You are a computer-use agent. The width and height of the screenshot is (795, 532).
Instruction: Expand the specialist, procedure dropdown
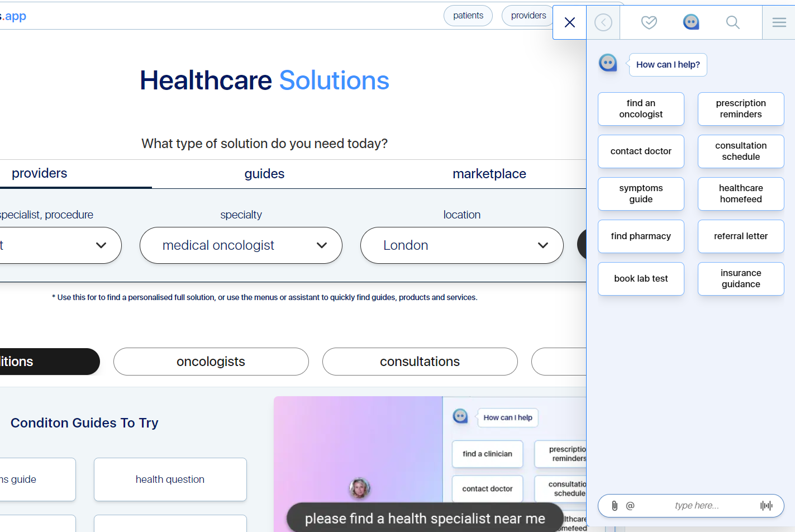click(x=60, y=245)
